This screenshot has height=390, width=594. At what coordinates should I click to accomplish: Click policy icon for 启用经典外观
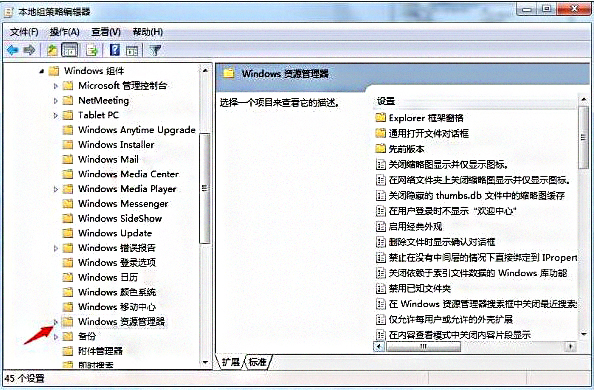pyautogui.click(x=380, y=227)
